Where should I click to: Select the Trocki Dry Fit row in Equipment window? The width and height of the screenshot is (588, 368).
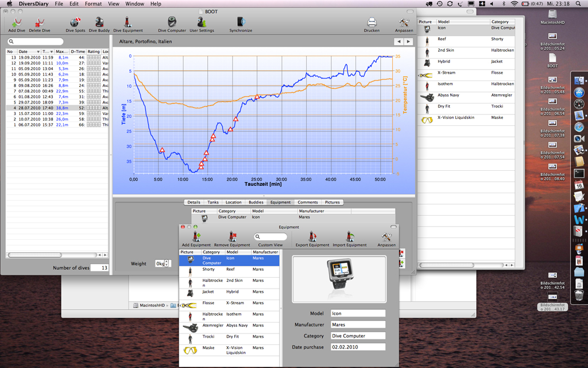(x=229, y=339)
